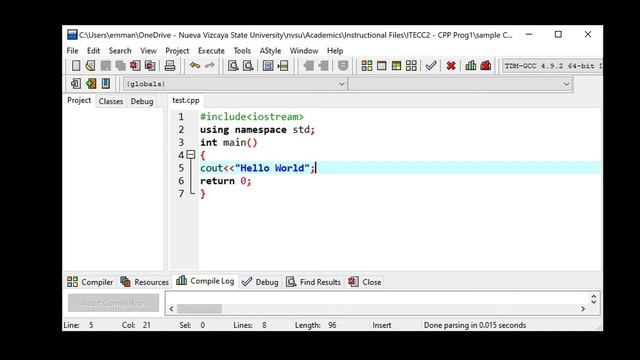Click the Save All toolbar icon
640x360 pixels.
click(120, 66)
